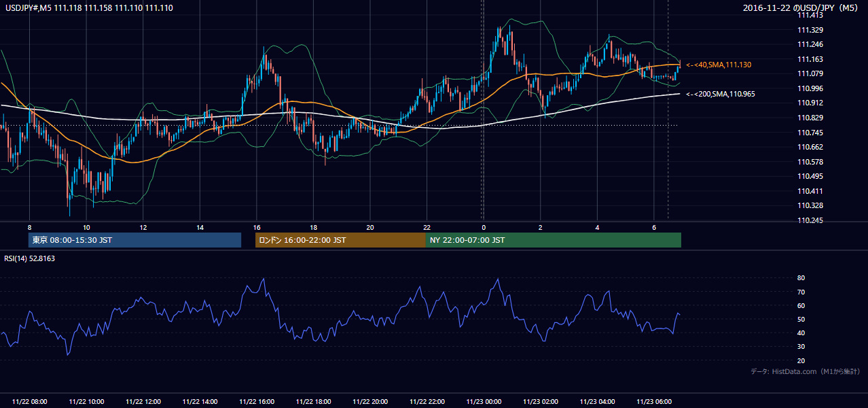
Task: Click price axis label 110.745
Action: pyautogui.click(x=810, y=133)
